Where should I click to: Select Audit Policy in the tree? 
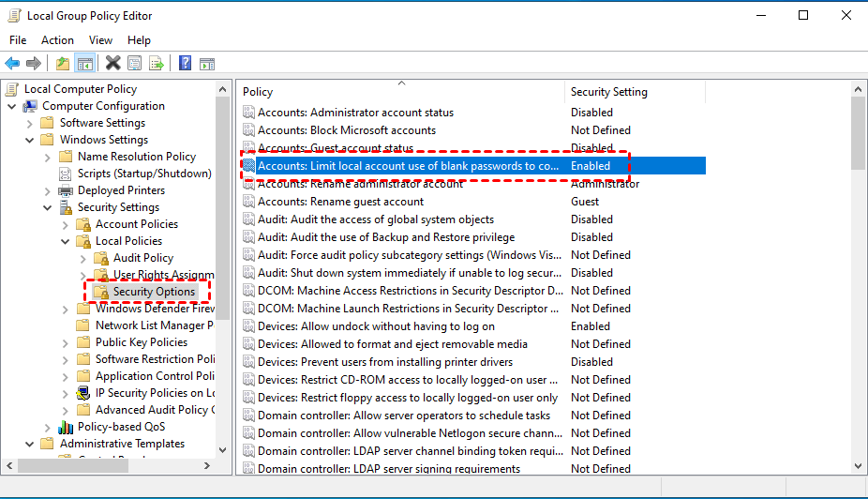click(x=142, y=258)
